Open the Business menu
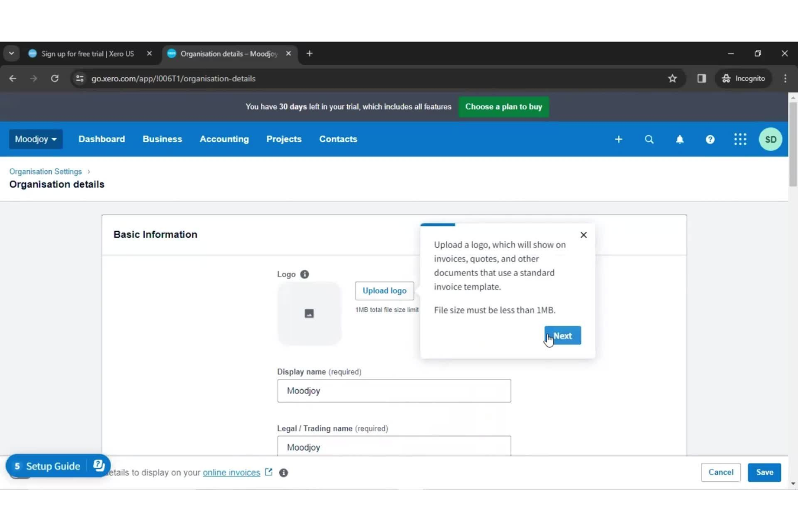 coord(162,139)
